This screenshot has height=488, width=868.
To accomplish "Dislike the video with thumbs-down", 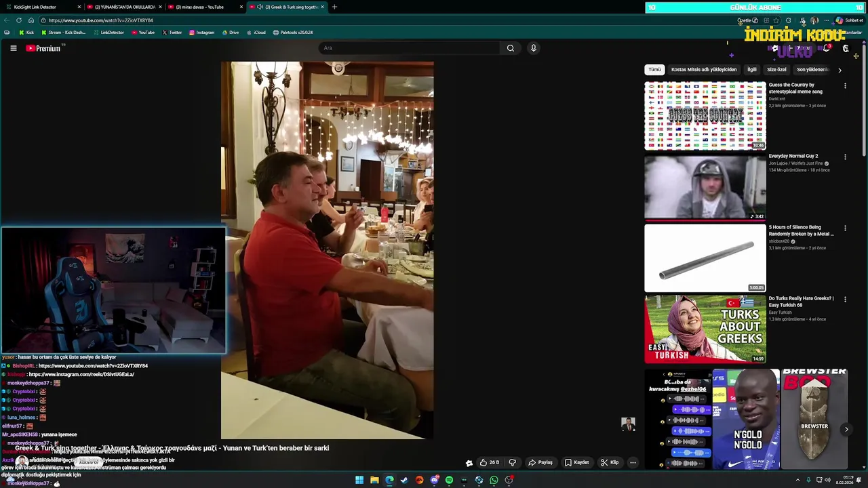I will point(513,463).
